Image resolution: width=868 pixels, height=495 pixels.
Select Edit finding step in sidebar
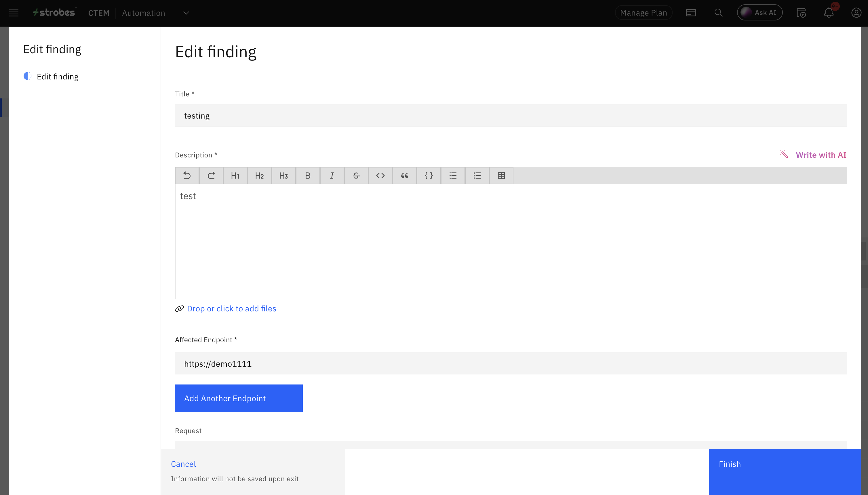pyautogui.click(x=58, y=77)
